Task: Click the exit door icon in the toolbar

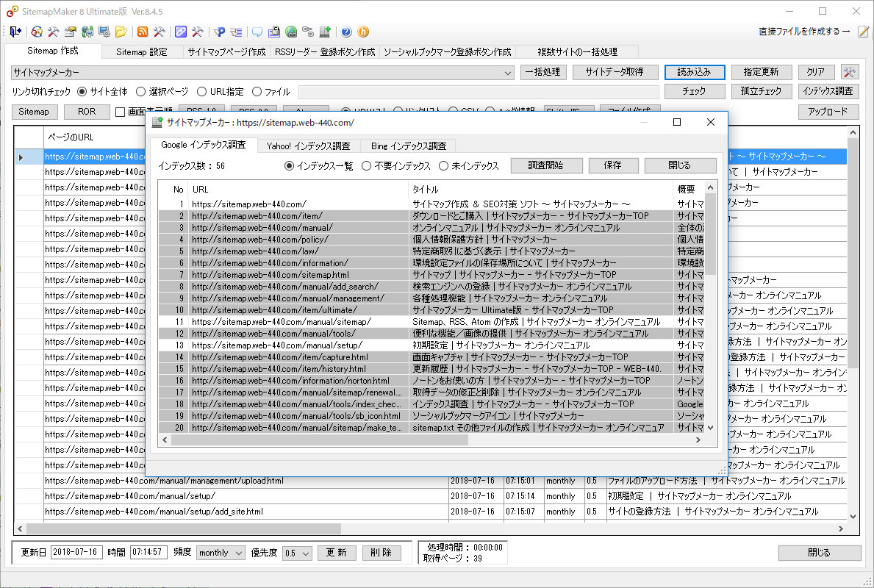Action: click(15, 32)
